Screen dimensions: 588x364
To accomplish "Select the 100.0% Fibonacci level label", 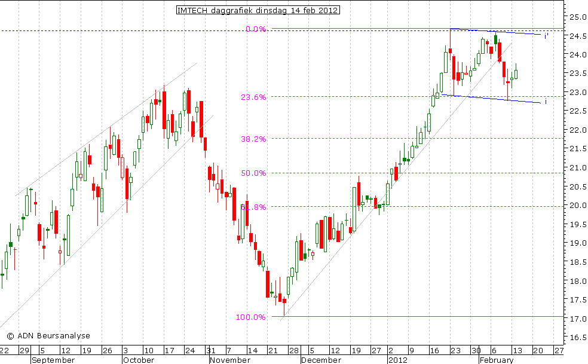I will 251,317.
